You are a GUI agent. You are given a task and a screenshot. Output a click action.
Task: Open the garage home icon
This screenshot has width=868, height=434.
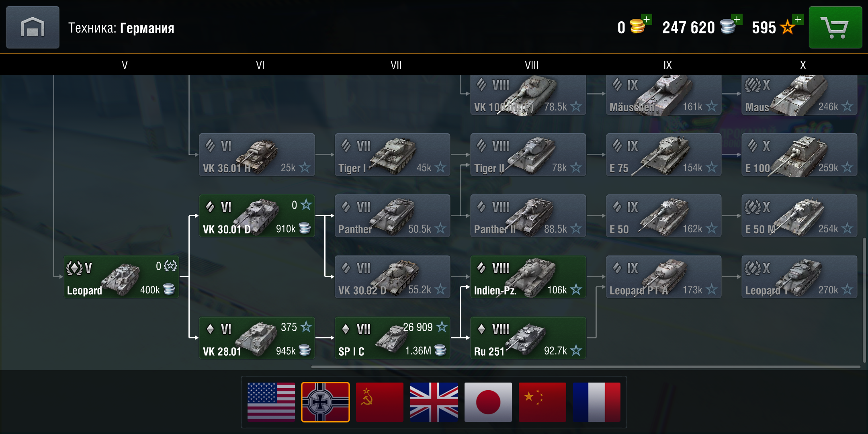[33, 27]
